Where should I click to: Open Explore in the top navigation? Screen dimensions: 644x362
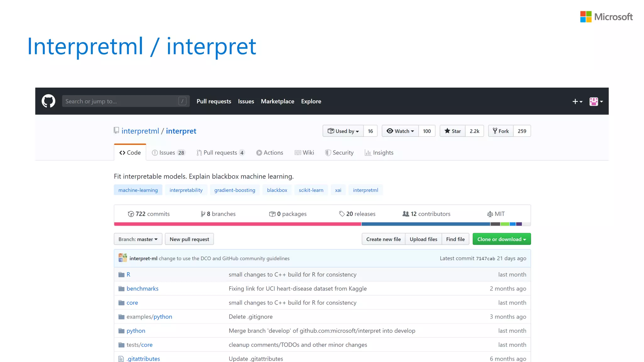(x=311, y=101)
